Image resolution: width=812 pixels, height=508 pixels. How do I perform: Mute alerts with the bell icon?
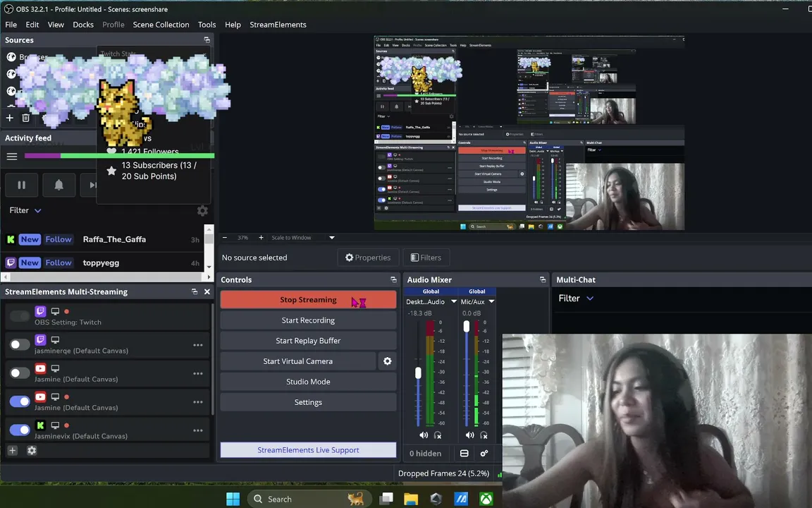59,185
